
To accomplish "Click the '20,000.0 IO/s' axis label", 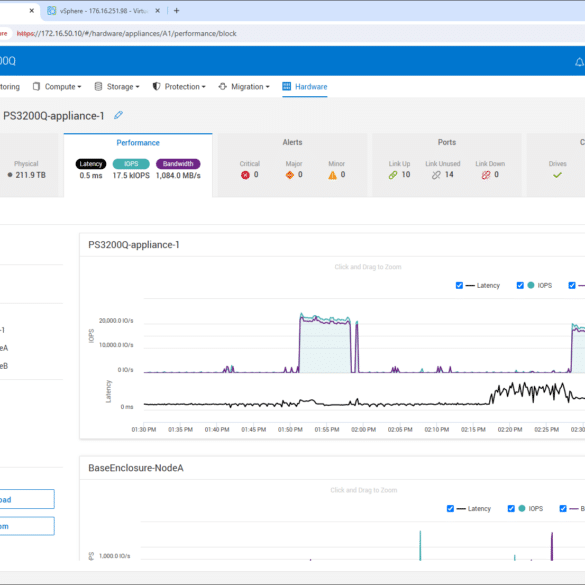I will [116, 320].
